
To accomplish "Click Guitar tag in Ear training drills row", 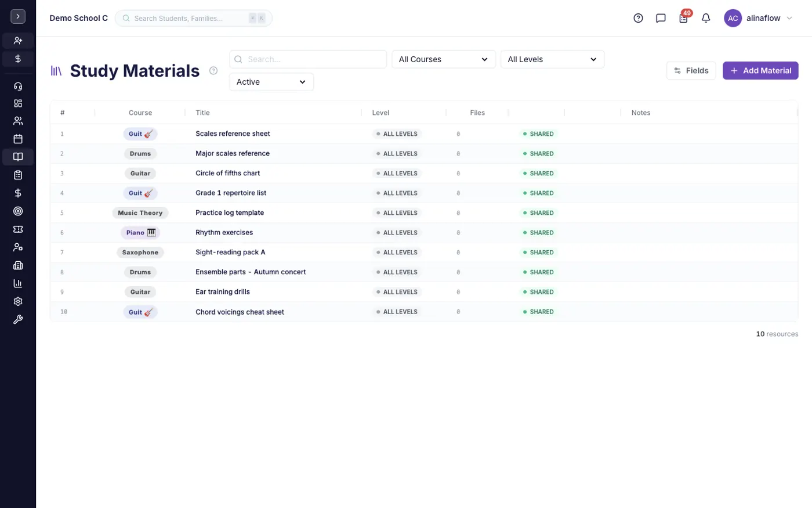I will pyautogui.click(x=140, y=292).
